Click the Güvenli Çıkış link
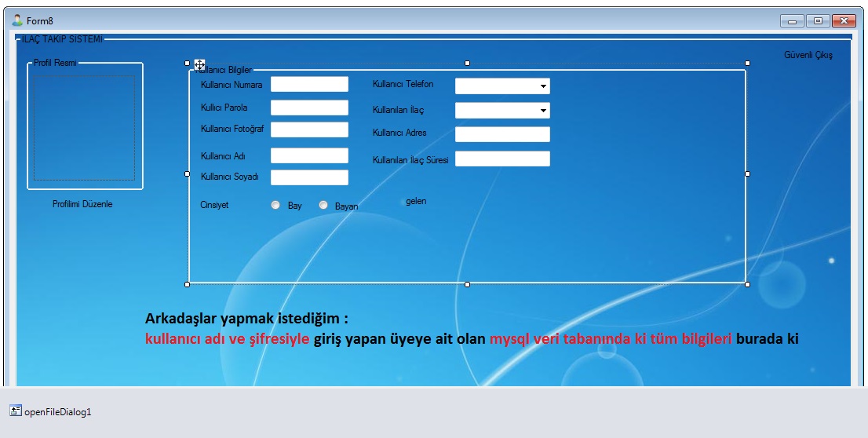The image size is (868, 438). tap(808, 55)
